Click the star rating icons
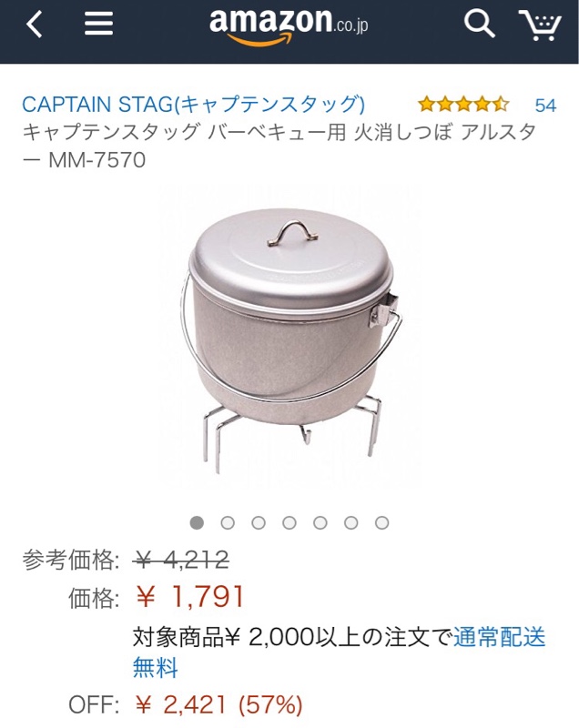 click(x=463, y=105)
